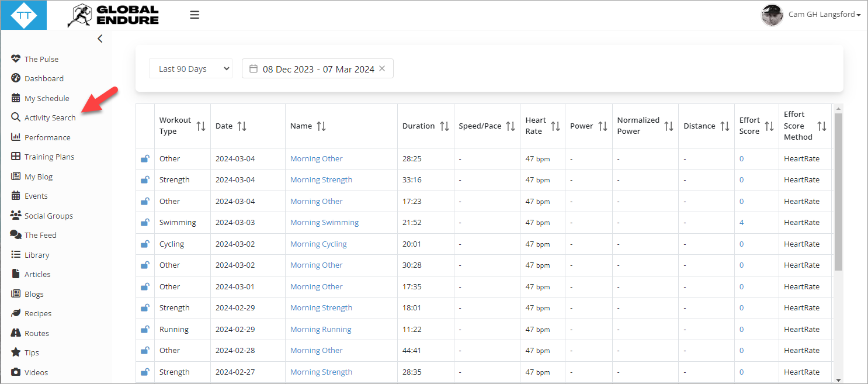
Task: Go to Dashboard in sidebar
Action: [44, 78]
